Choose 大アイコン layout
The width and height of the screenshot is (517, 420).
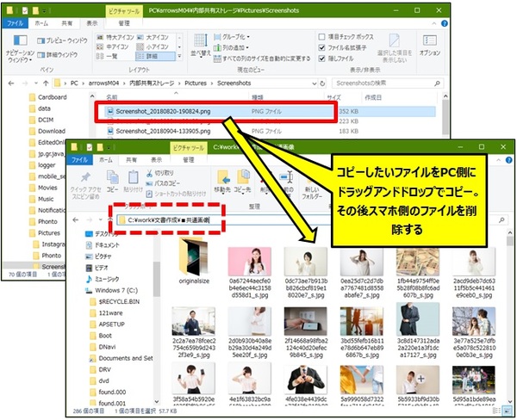153,37
